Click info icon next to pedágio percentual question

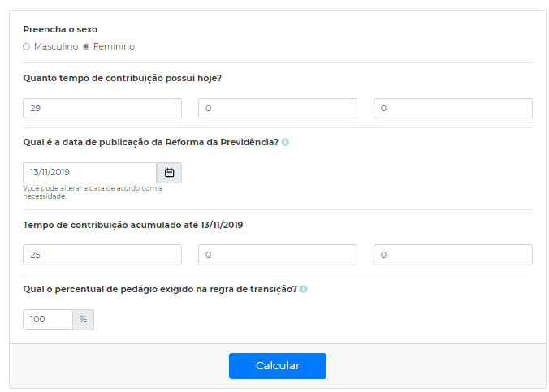point(304,289)
